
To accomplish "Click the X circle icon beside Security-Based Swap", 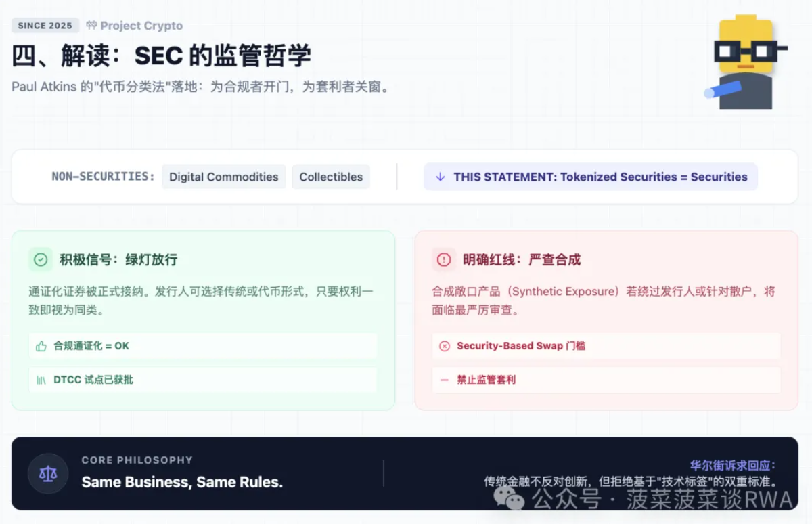I will [445, 346].
